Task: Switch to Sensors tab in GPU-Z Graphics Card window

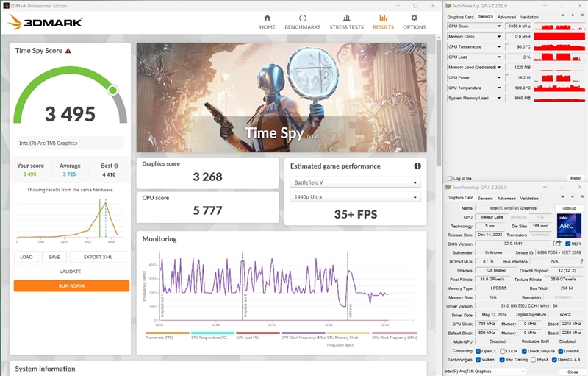Action: pyautogui.click(x=485, y=198)
